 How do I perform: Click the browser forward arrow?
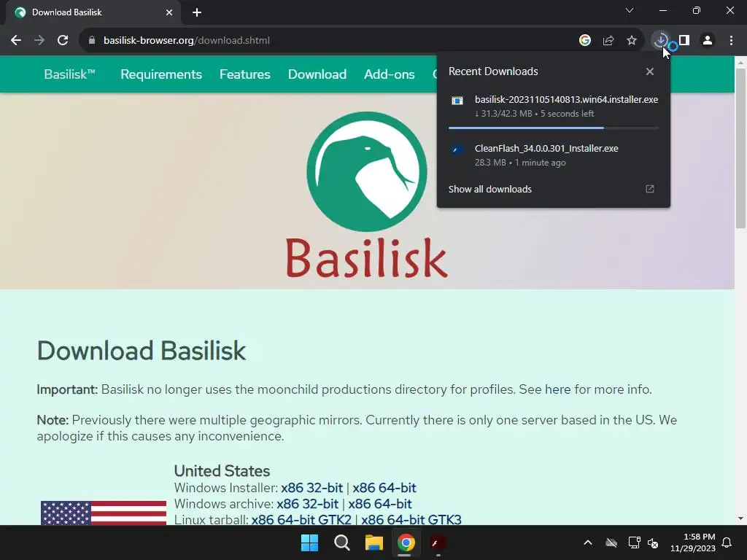tap(39, 41)
